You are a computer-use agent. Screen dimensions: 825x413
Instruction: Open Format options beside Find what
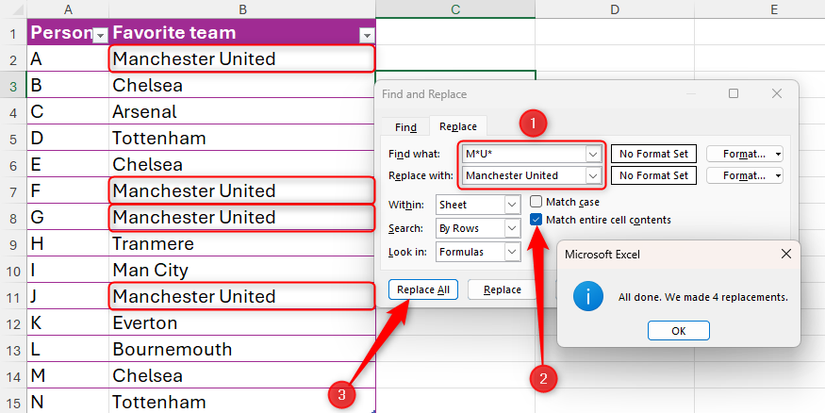click(x=744, y=154)
